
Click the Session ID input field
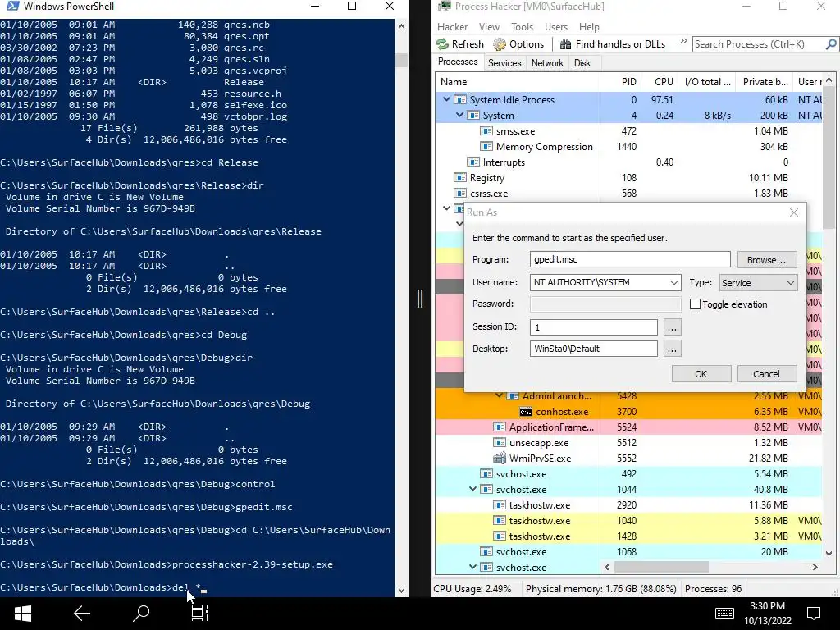(x=594, y=327)
